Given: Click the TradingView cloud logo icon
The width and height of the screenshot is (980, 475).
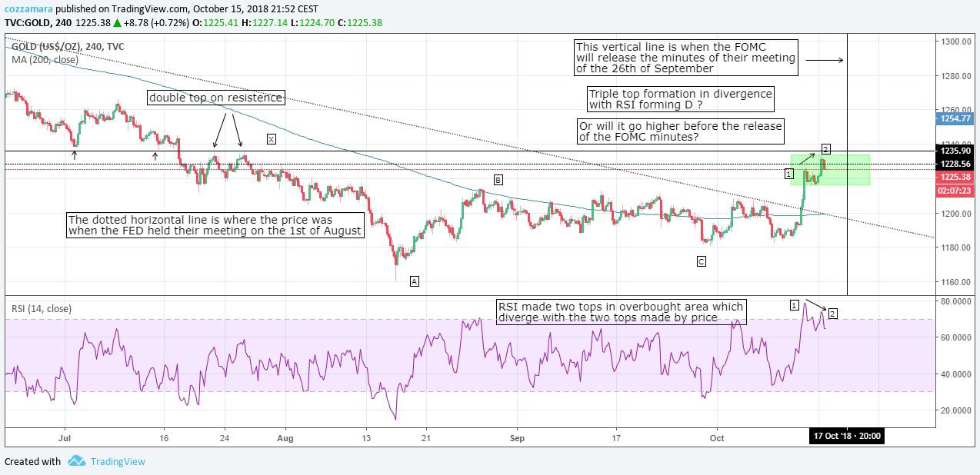Looking at the screenshot, I should 76,461.
